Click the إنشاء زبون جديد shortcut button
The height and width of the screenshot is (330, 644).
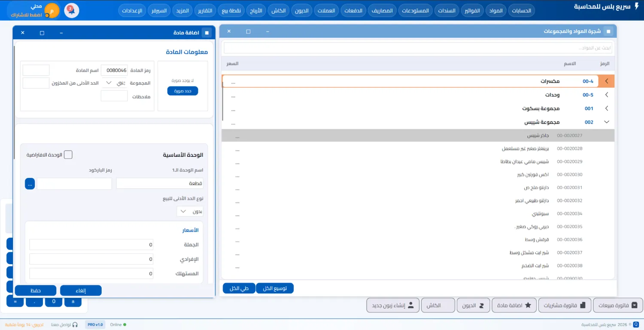coord(392,306)
